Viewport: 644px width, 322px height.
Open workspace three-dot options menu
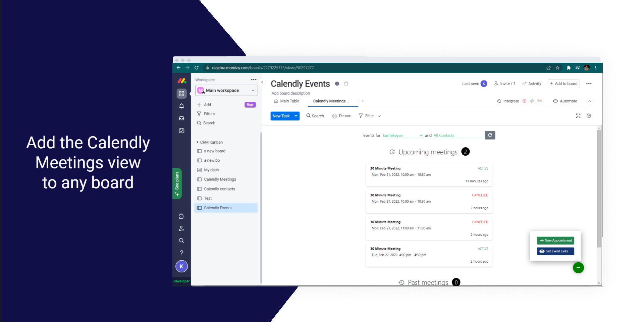pos(254,80)
